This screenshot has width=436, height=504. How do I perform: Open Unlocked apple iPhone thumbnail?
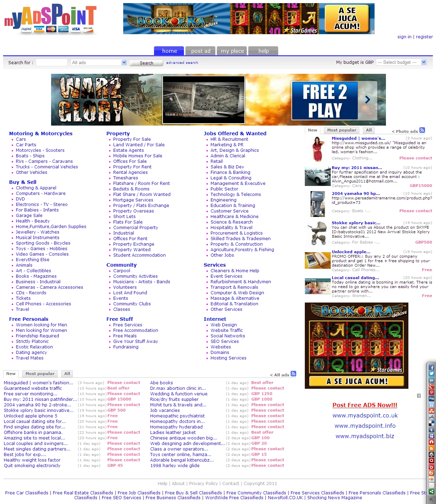(x=318, y=260)
